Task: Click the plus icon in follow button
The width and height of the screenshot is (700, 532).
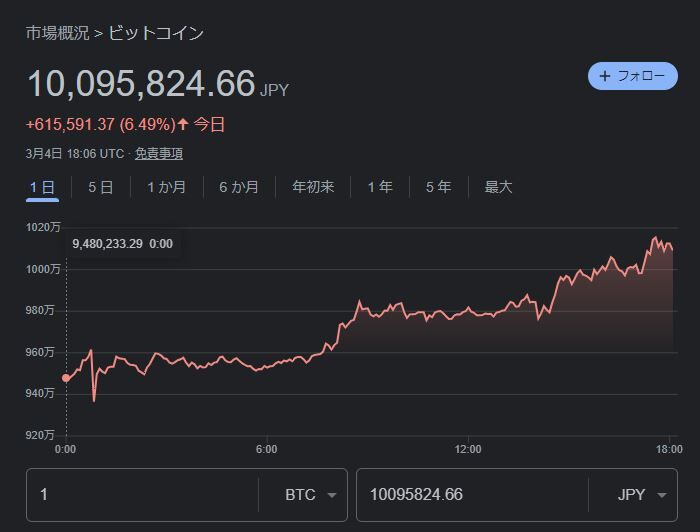Action: 605,76
